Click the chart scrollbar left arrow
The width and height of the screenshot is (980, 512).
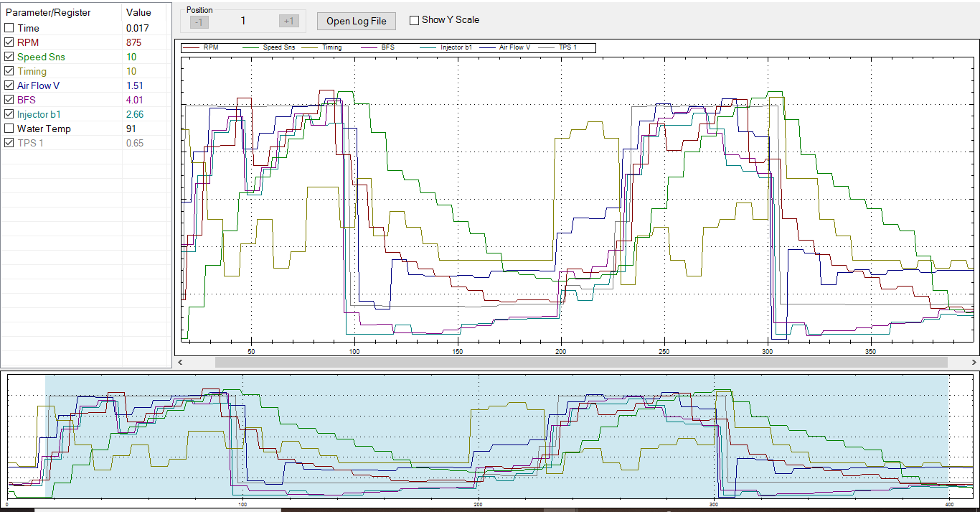click(x=180, y=363)
